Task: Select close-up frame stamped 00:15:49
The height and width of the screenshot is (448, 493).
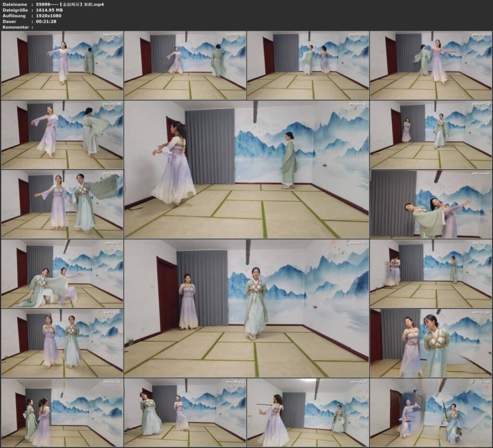Action: 431,343
